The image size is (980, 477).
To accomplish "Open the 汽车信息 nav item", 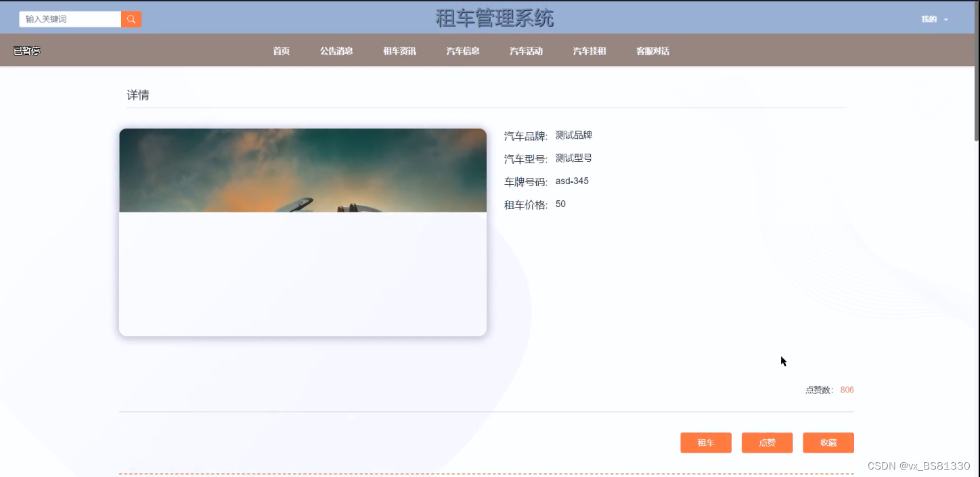I will click(x=463, y=51).
